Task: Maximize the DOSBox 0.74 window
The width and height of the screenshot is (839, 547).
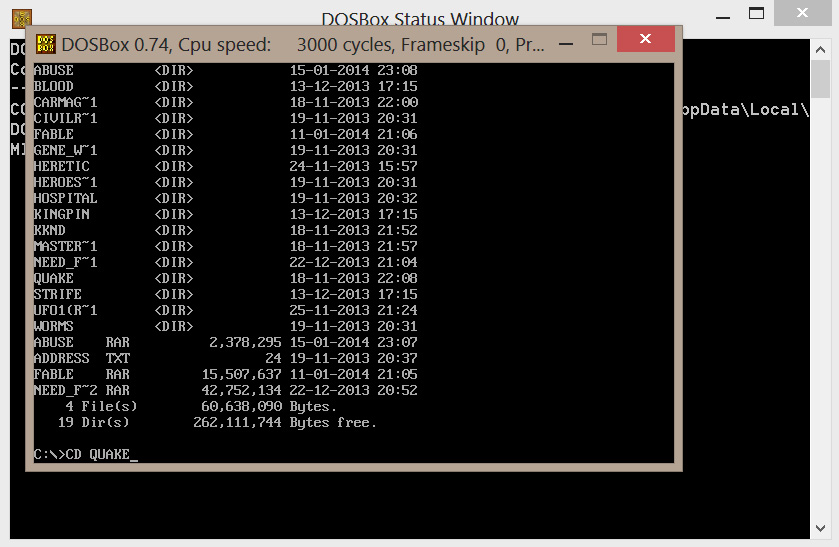Action: pos(599,39)
